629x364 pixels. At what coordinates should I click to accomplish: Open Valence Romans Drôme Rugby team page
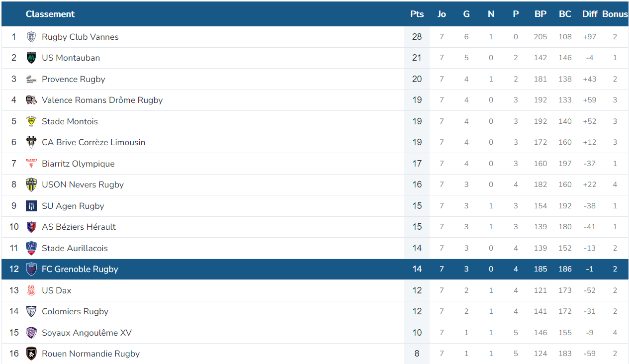pyautogui.click(x=102, y=100)
